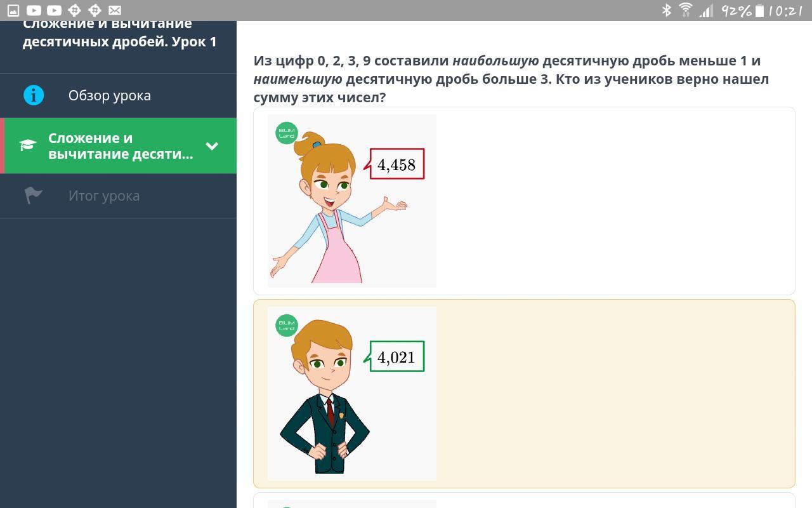Click the BilimLand logo on girl's picture
This screenshot has height=508, width=812.
[x=287, y=133]
